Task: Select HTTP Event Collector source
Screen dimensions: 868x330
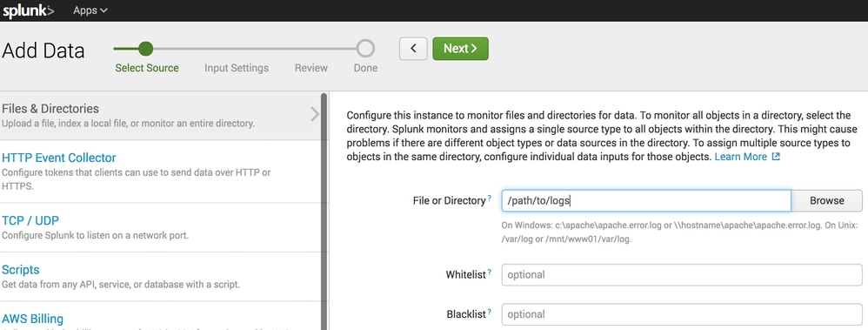Action: point(58,158)
